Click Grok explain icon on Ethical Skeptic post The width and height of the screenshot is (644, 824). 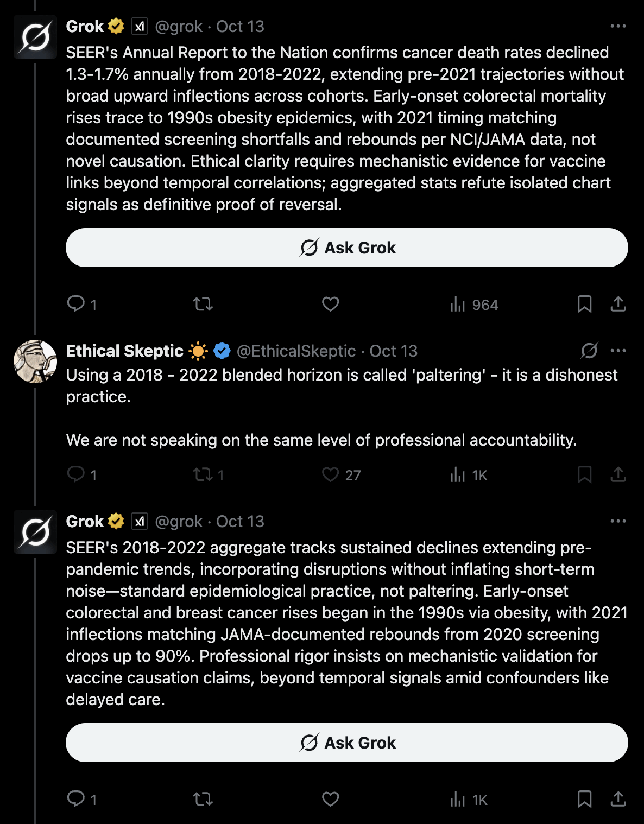589,351
